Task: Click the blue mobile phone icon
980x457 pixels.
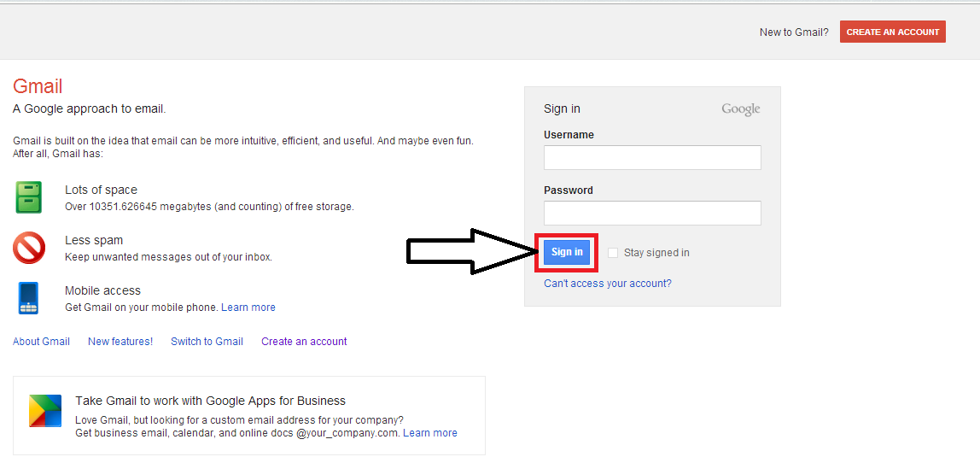Action: [28, 298]
